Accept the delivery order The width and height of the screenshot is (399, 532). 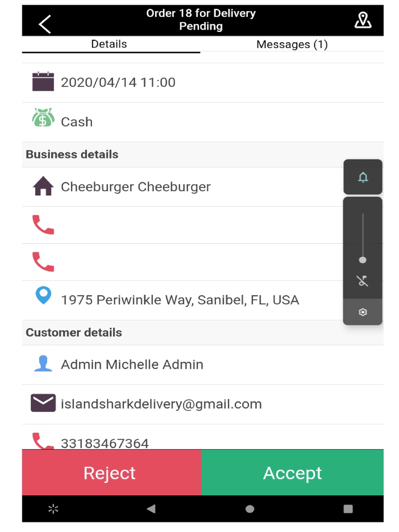click(x=292, y=473)
